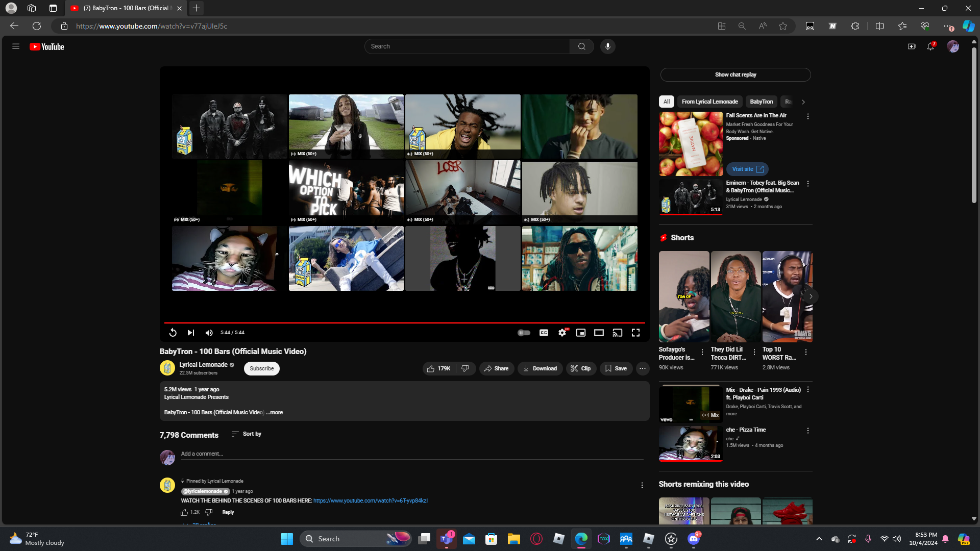Go back in the browser
The image size is (980, 551).
pyautogui.click(x=14, y=26)
